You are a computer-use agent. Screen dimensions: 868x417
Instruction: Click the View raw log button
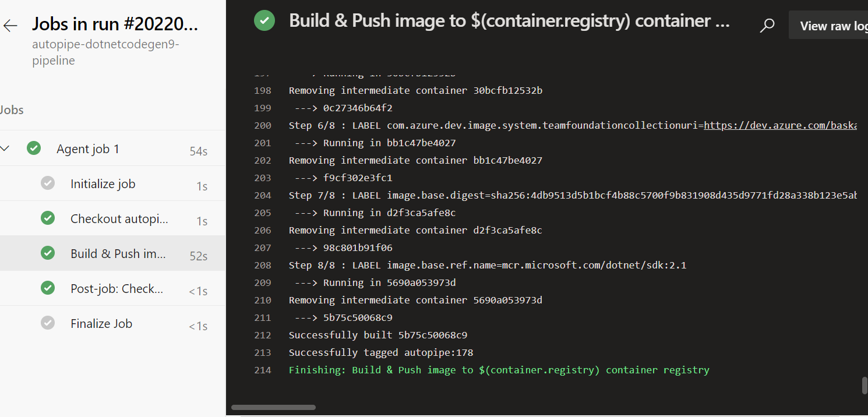coord(828,26)
